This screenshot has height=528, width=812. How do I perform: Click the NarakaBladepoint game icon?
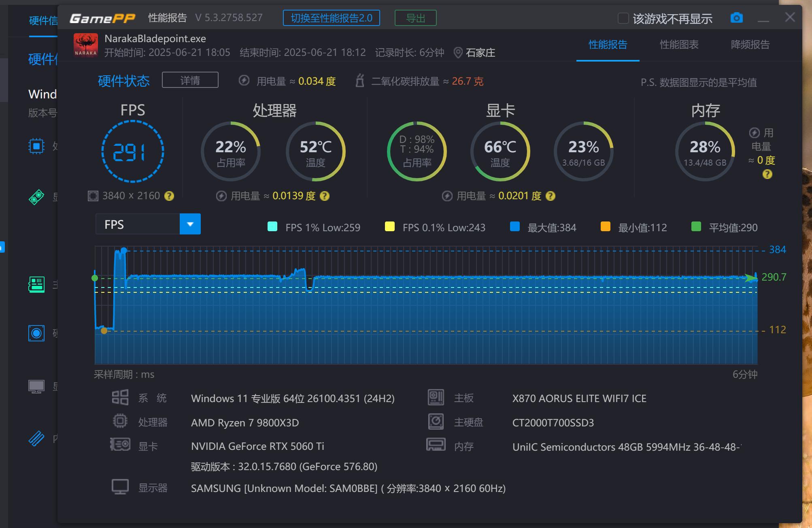point(85,45)
